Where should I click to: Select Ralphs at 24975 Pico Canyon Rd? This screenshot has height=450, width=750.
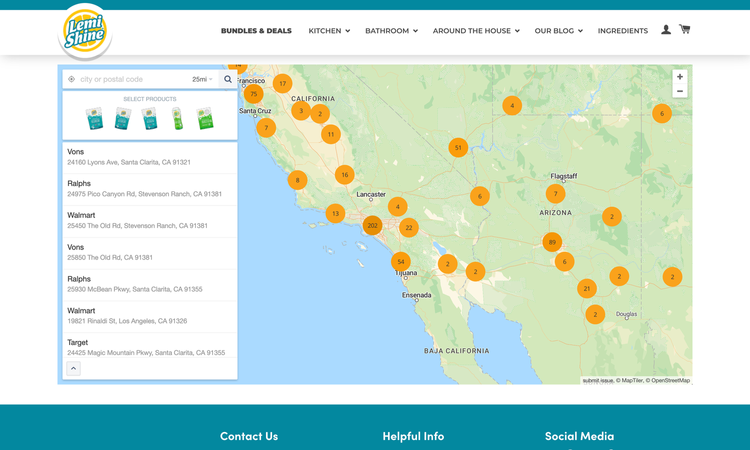(x=150, y=189)
